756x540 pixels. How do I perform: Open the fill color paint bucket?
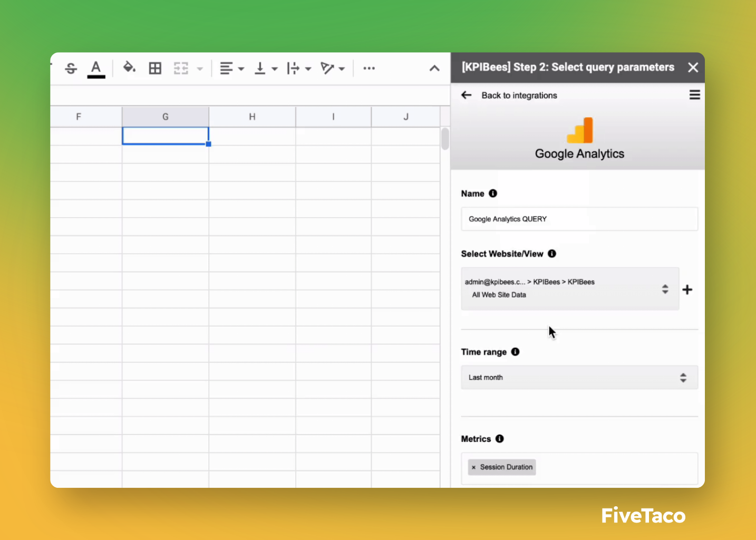point(129,67)
